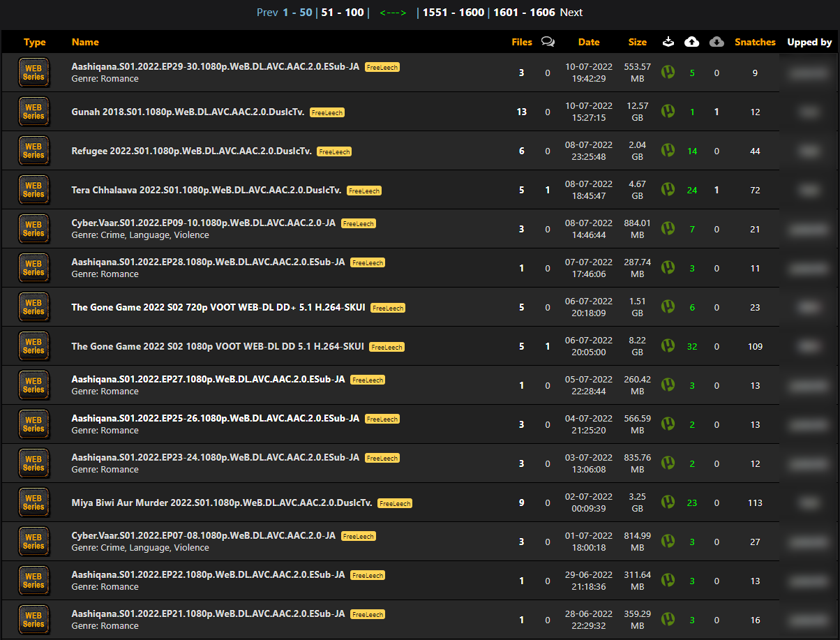Screen dimensions: 840x640
Task: Download torrent icon for Aashiqana EP25-26
Action: 668,424
